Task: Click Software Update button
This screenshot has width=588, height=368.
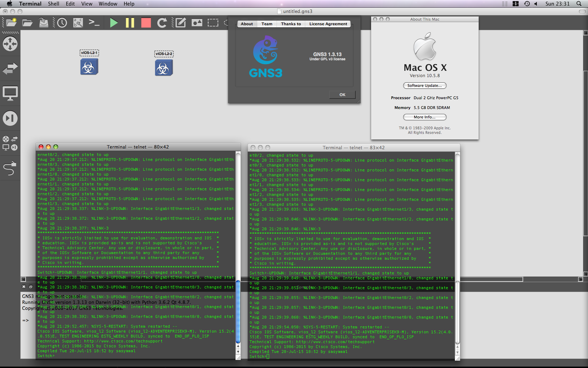Action: 424,86
